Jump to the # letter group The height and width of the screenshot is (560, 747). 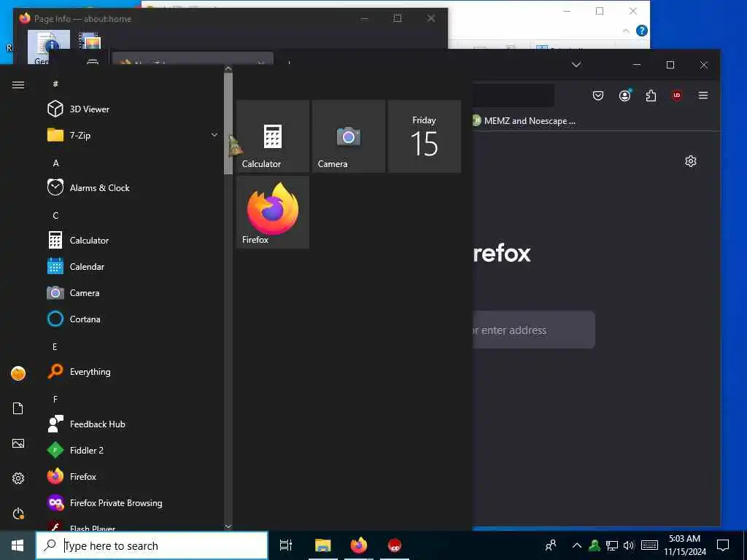coord(55,84)
